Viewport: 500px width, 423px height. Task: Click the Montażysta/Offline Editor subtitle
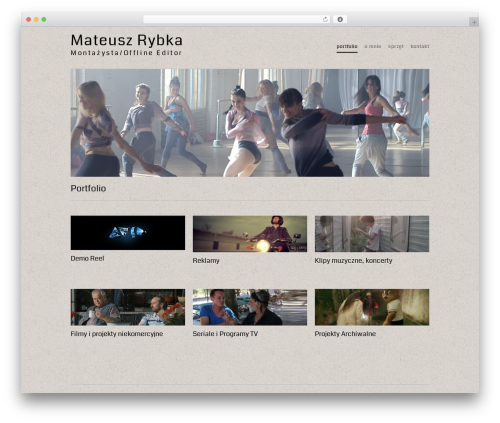pos(126,53)
